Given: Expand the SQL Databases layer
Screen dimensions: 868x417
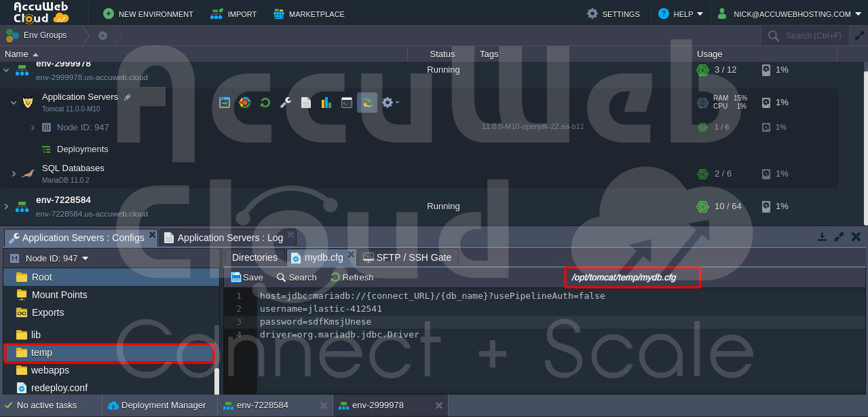Looking at the screenshot, I should coord(14,174).
